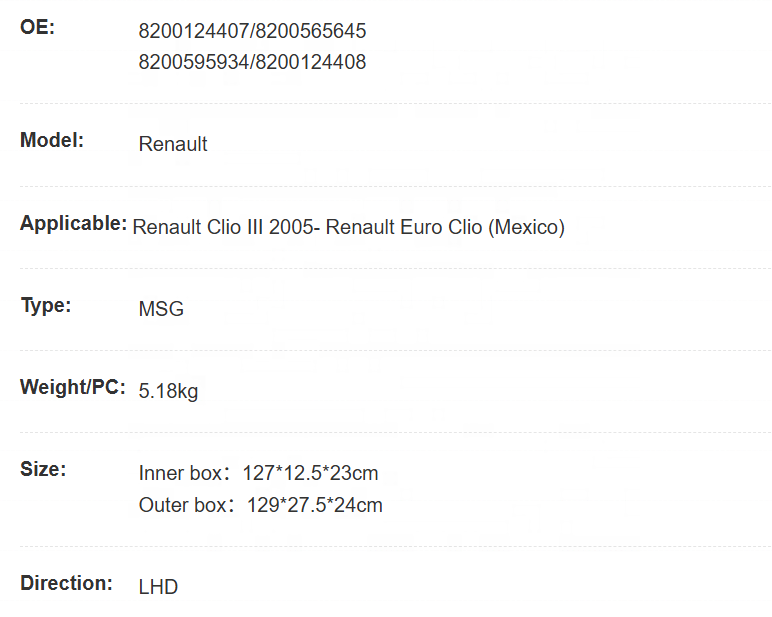Screen dimensions: 772x617
Task: Click the "Direction:" label
Action: coord(66,582)
